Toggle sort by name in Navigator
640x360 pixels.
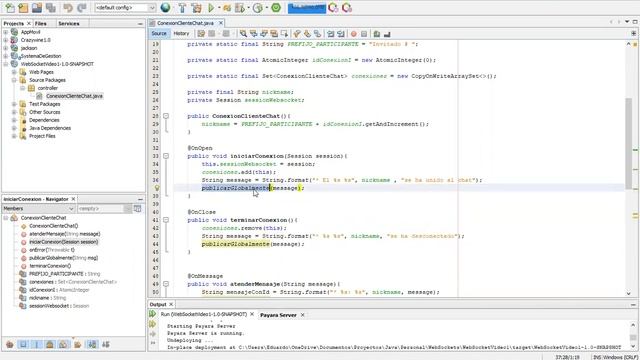point(92,344)
